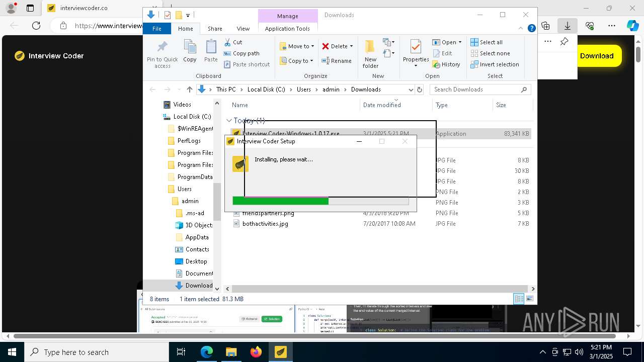Click the large icons view button
Image resolution: width=644 pixels, height=362 pixels.
529,299
